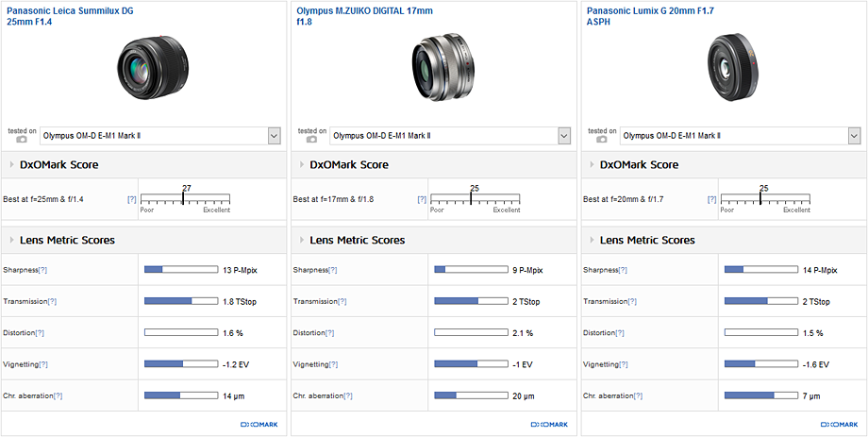The width and height of the screenshot is (868, 437).
Task: Click the 20 µm chromatic aberration bar
Action: click(471, 396)
